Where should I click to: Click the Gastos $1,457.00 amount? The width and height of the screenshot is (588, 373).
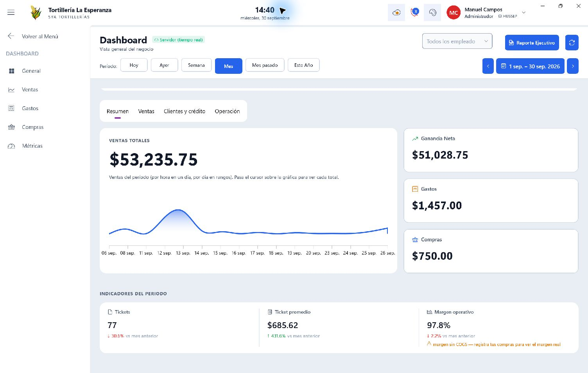pyautogui.click(x=437, y=205)
